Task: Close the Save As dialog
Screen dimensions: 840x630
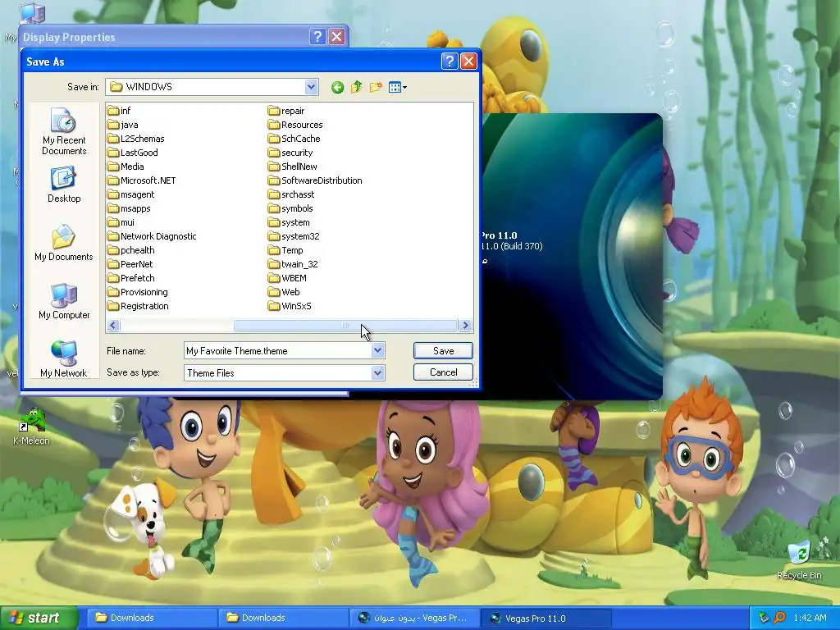Action: (468, 61)
